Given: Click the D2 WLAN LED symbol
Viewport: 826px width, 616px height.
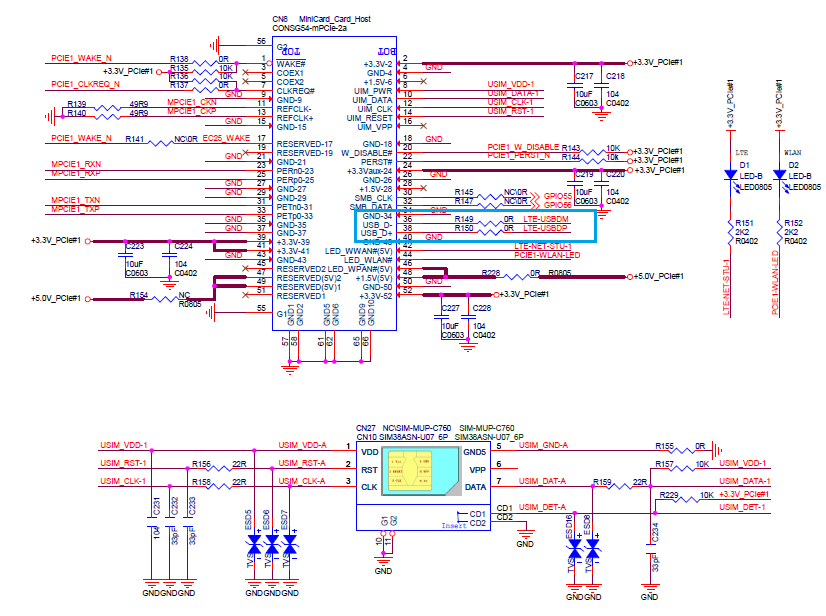Looking at the screenshot, I should [782, 175].
